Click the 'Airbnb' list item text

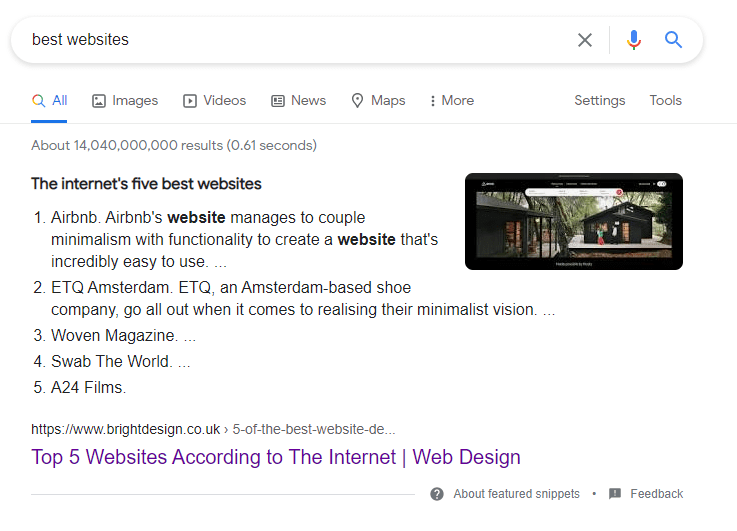[x=244, y=239]
